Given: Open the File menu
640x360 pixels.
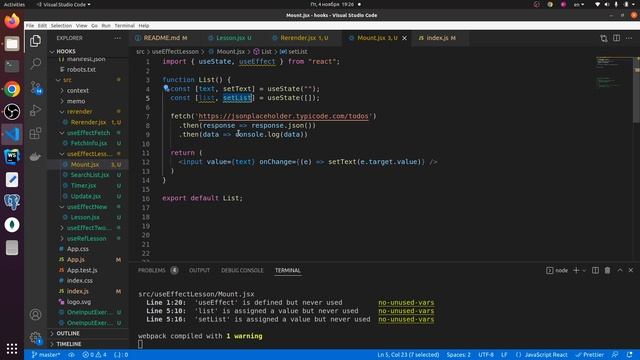Looking at the screenshot, I should tap(30, 25).
